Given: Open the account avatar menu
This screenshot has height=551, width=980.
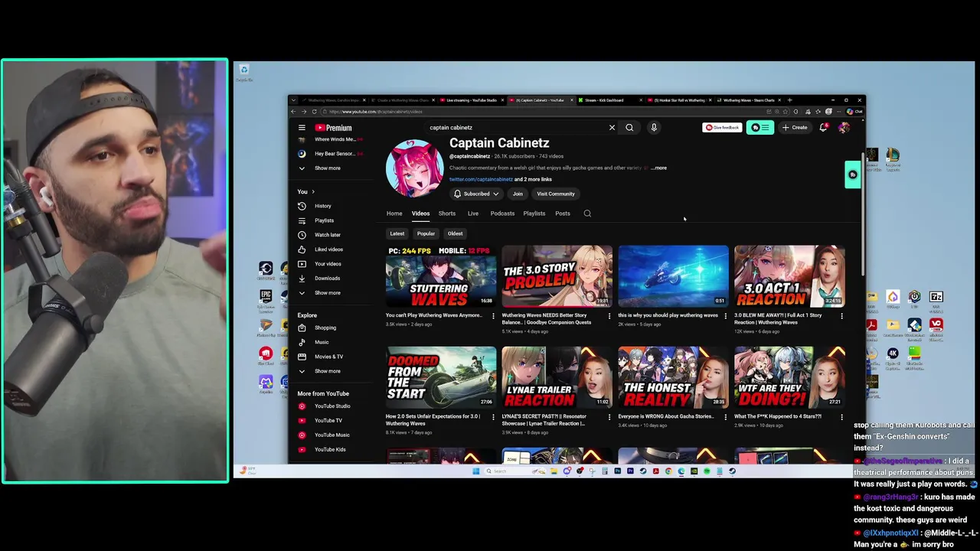Looking at the screenshot, I should [844, 128].
